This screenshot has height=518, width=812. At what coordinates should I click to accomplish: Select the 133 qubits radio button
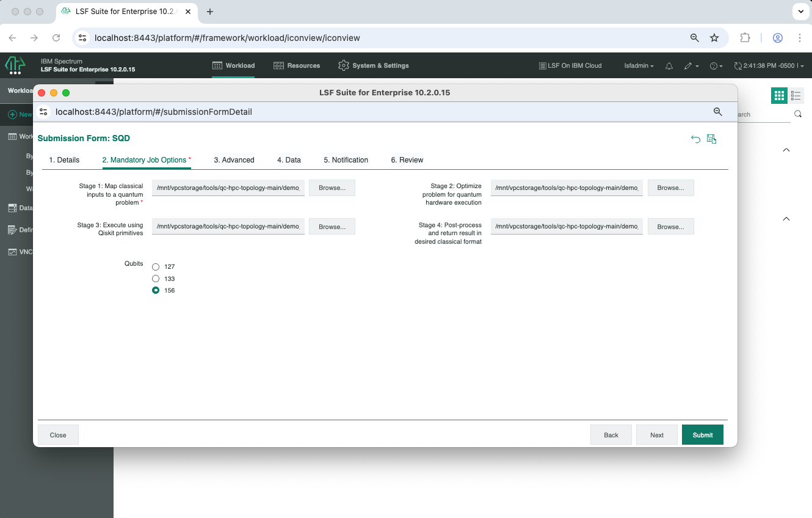[156, 279]
